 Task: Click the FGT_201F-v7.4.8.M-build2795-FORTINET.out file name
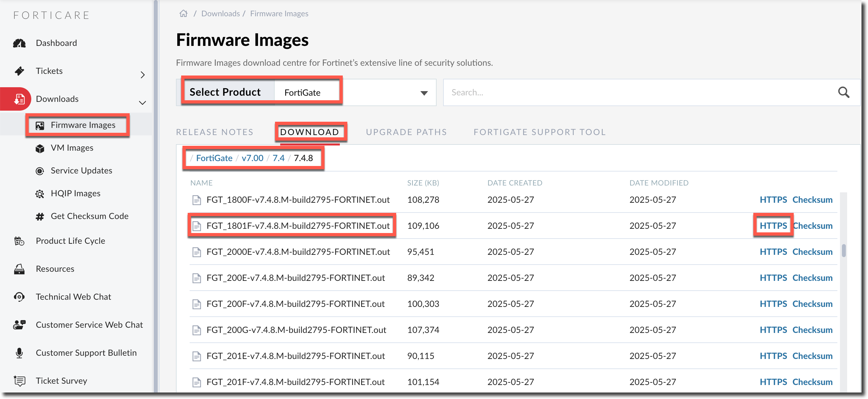click(x=296, y=382)
